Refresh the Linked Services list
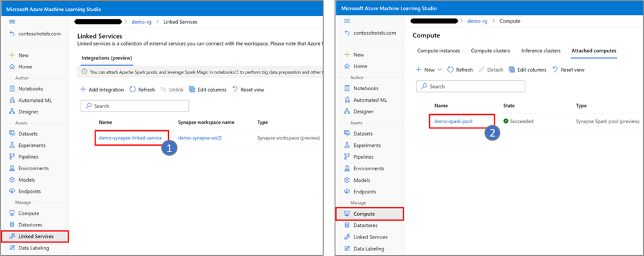 pos(142,90)
